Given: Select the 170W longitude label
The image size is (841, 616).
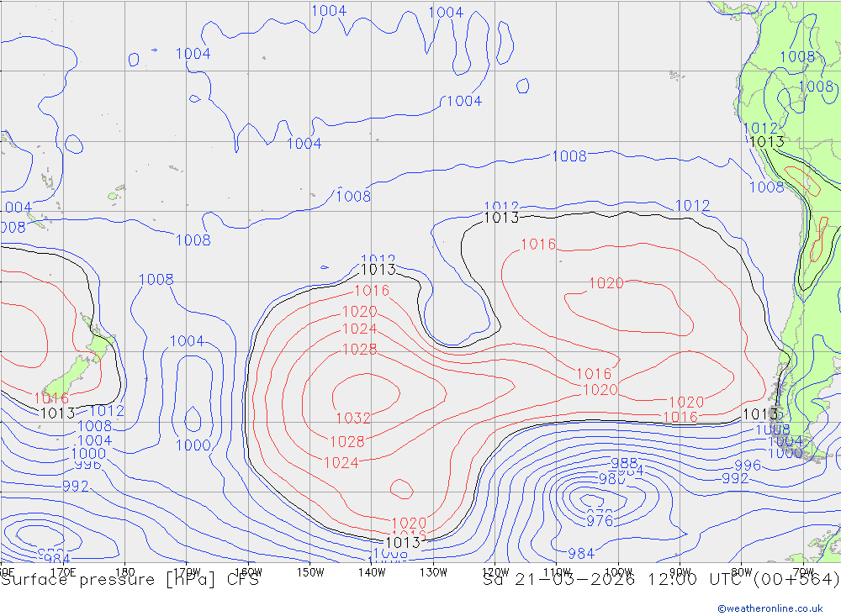Looking at the screenshot, I should point(187,572).
